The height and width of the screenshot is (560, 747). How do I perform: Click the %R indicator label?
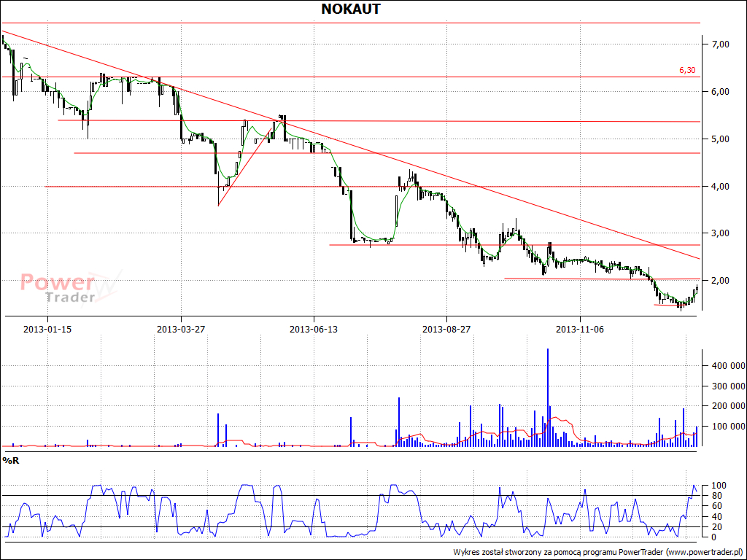(x=11, y=461)
